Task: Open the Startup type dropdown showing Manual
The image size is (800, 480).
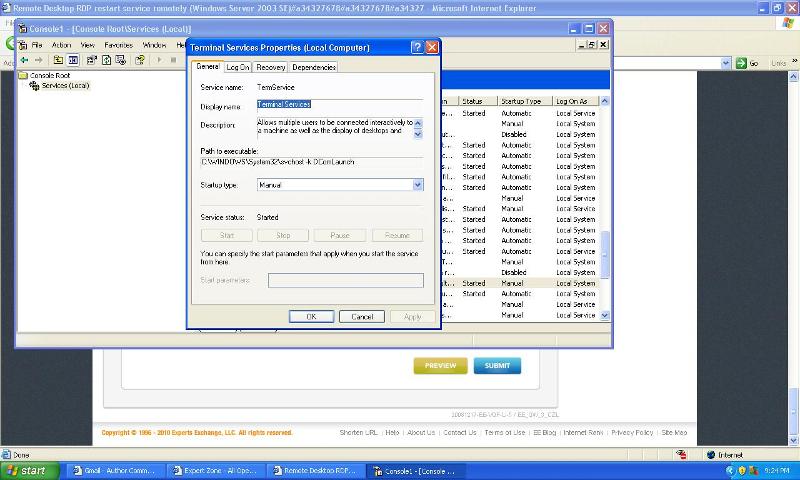Action: pos(417,185)
